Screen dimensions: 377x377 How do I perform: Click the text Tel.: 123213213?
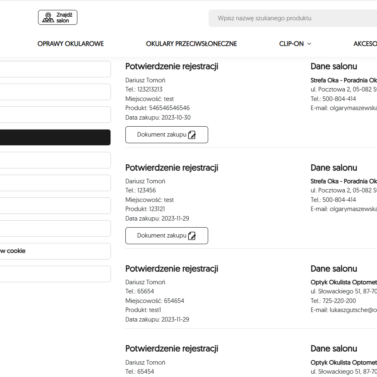click(144, 89)
